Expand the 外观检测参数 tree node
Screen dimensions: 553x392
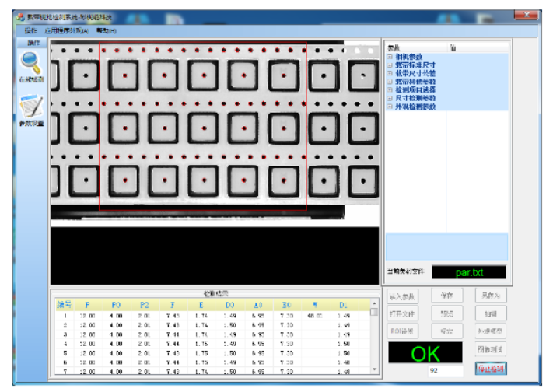[390, 107]
